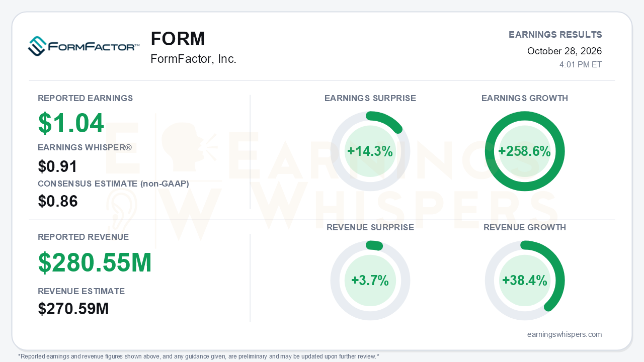The width and height of the screenshot is (644, 362).
Task: Select the revenue estimate $270.59M
Action: click(73, 309)
